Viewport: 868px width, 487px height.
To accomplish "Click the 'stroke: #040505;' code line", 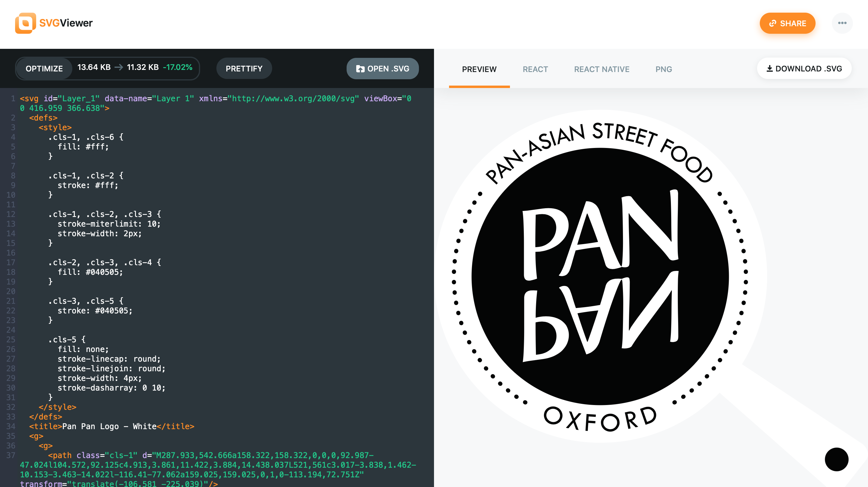I will 95,310.
